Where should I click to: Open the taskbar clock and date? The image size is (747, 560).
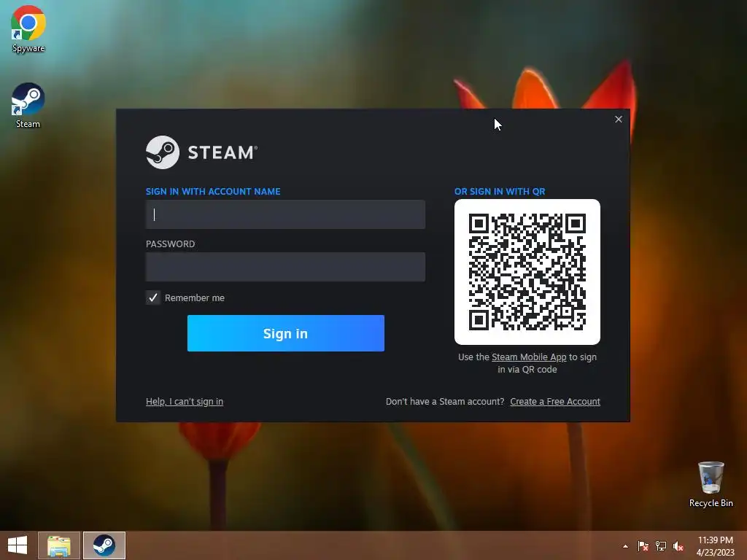[x=715, y=545]
